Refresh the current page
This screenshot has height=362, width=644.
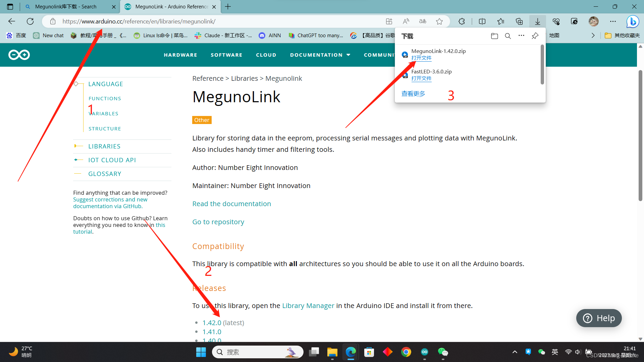[30, 21]
